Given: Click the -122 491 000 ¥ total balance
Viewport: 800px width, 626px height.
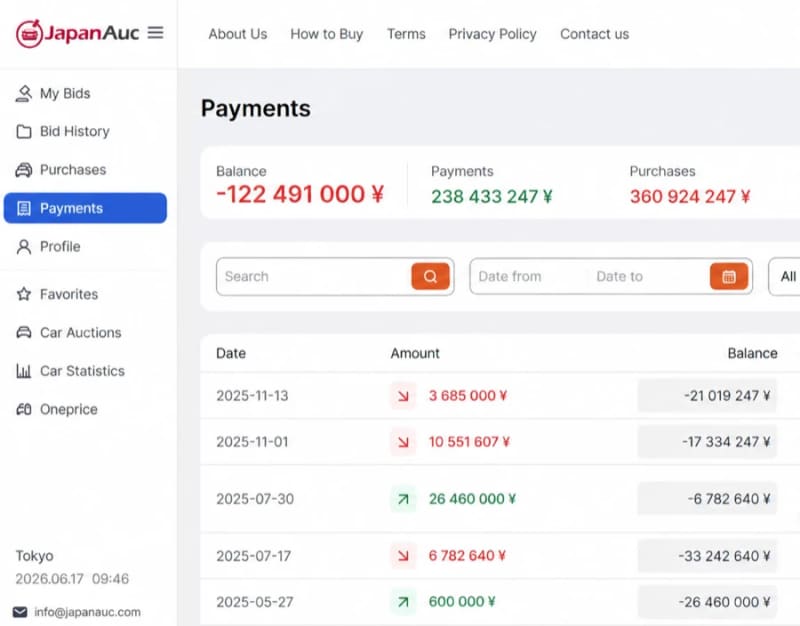Looking at the screenshot, I should (x=300, y=194).
